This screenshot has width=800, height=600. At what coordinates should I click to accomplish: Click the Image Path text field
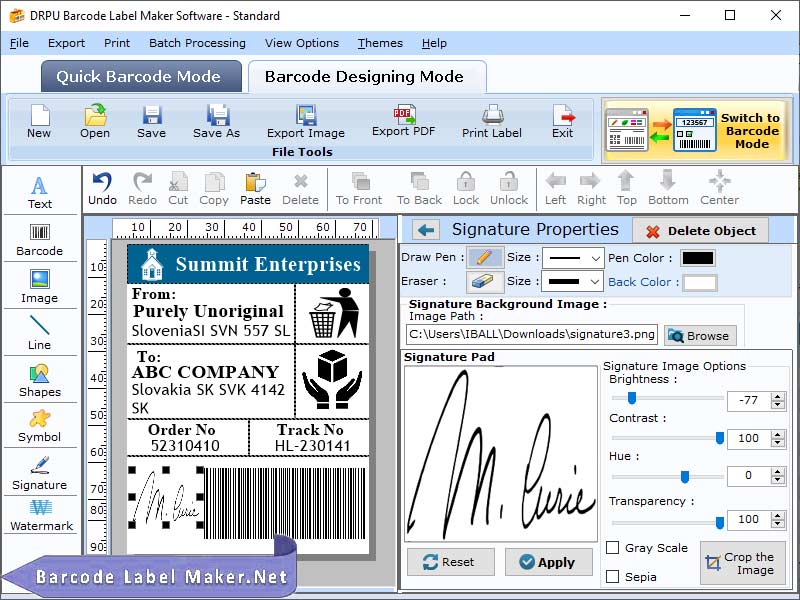pos(532,335)
